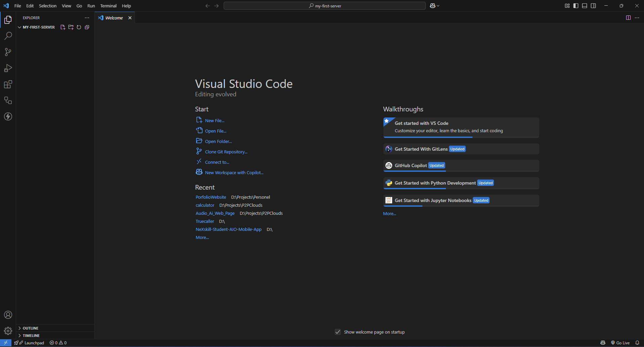Open the PorfolioWebsite recent project
Image resolution: width=644 pixels, height=347 pixels.
211,197
